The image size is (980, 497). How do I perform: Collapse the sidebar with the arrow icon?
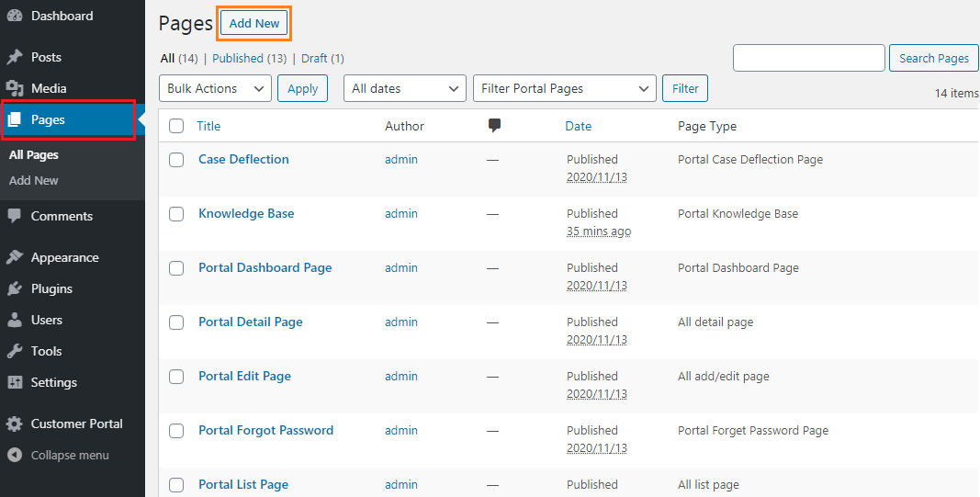click(x=15, y=455)
